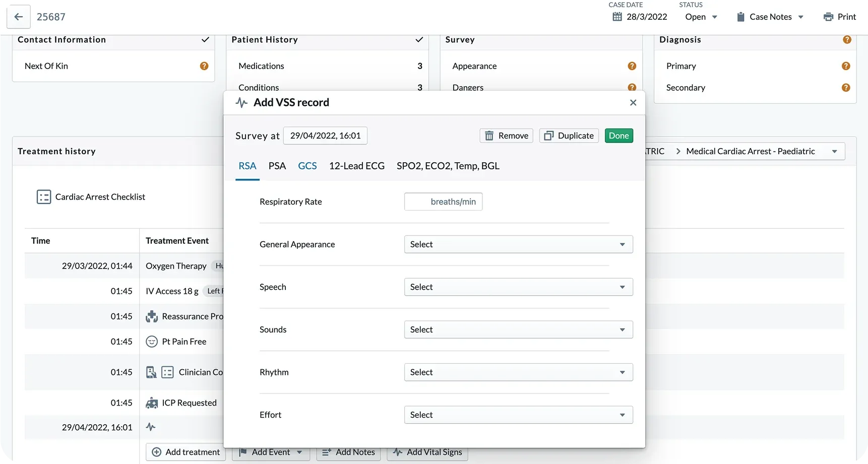The height and width of the screenshot is (464, 868).
Task: Click the Primary diagnosis question mark icon
Action: point(846,66)
